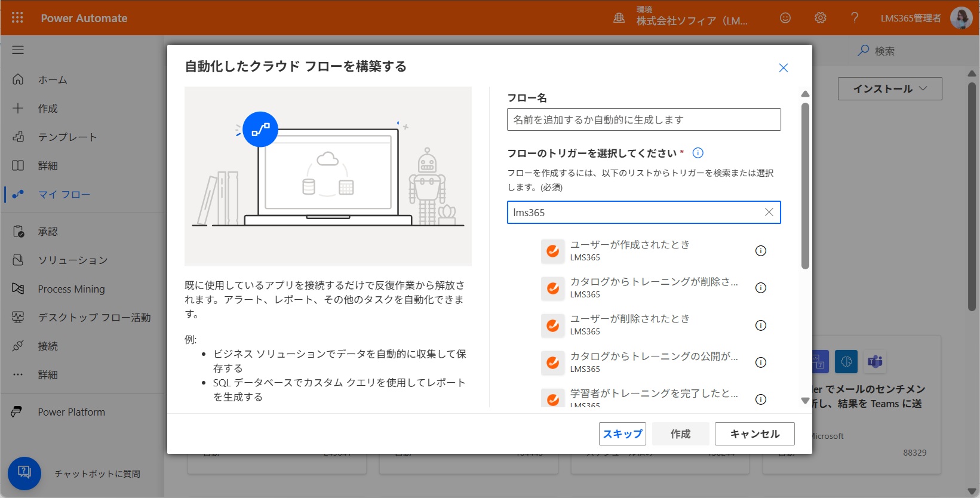Screen dimensions: 980x498
Task: Click the environment icon in the header
Action: click(619, 18)
